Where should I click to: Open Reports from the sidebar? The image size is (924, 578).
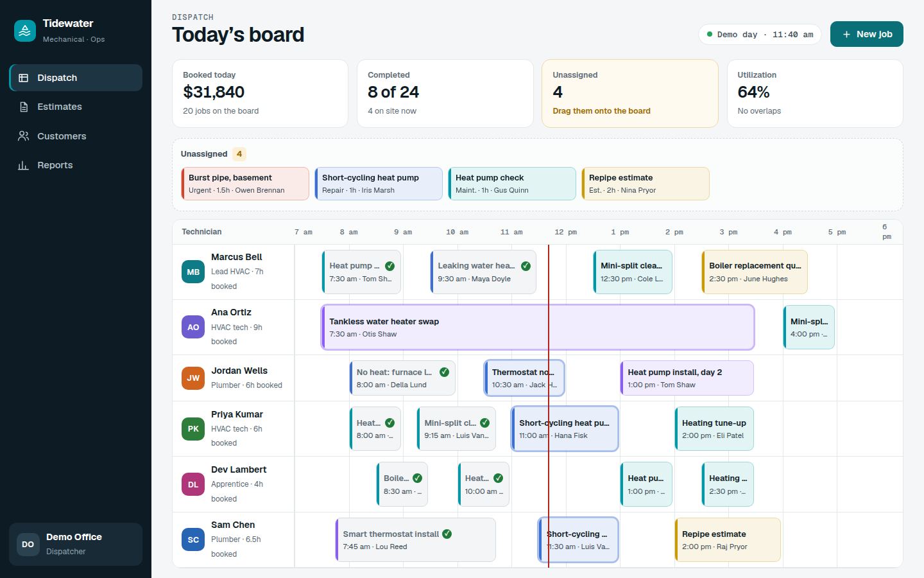pos(76,165)
